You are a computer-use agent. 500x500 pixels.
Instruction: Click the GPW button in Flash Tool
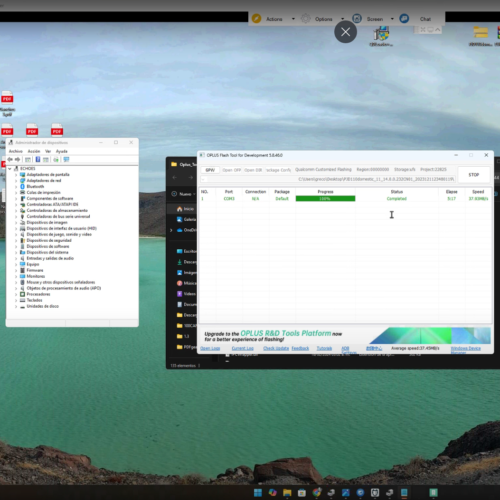coord(210,170)
